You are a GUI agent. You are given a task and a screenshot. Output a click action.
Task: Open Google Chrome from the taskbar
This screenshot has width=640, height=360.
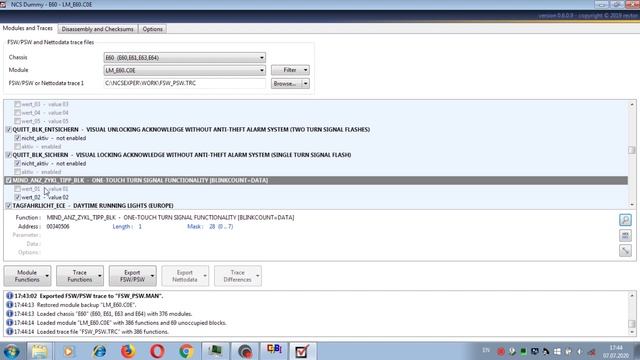click(x=186, y=351)
